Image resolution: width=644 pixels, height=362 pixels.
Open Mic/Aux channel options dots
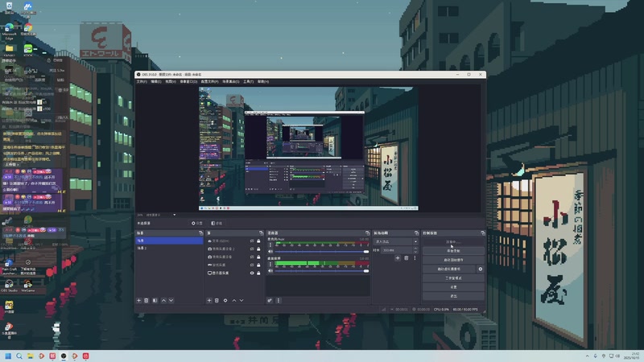pos(270,245)
